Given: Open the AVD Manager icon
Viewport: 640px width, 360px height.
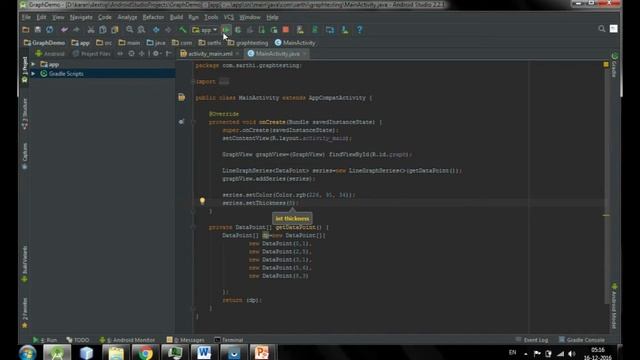Looking at the screenshot, I should 300,30.
